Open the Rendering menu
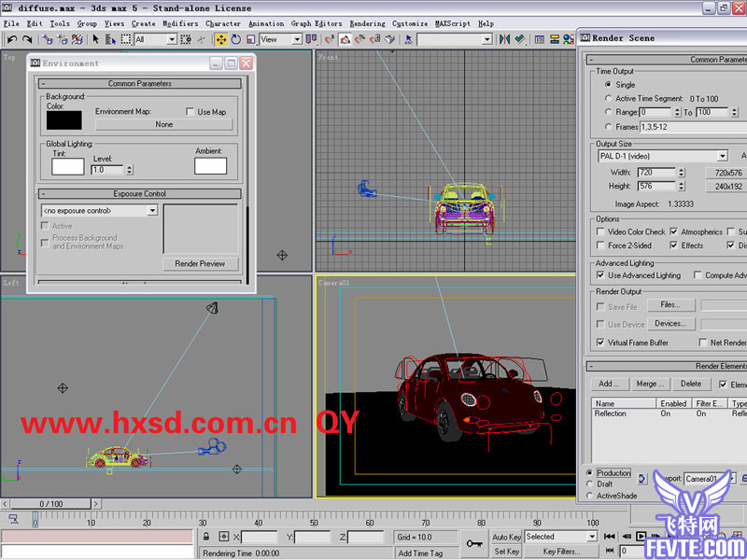The width and height of the screenshot is (747, 560). coord(367,23)
